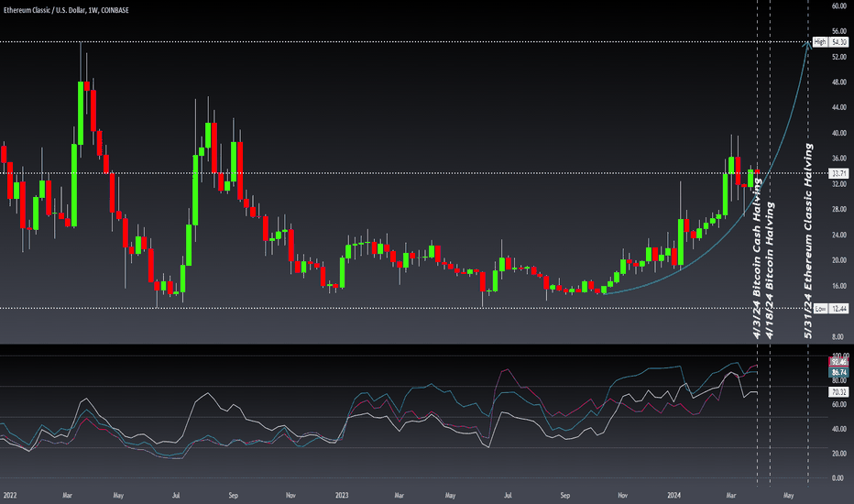Screen dimensions: 854x504
Task: Click the 16.00 price axis label
Action: tap(838, 286)
